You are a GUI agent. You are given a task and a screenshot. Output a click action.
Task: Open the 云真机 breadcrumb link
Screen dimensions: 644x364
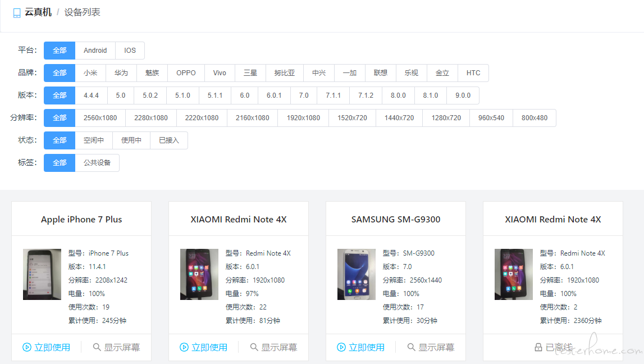[x=38, y=12]
